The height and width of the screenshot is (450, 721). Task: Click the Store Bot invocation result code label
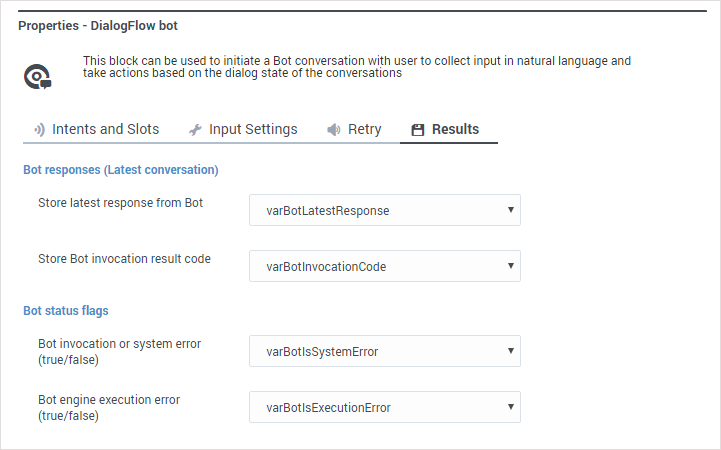tap(124, 259)
